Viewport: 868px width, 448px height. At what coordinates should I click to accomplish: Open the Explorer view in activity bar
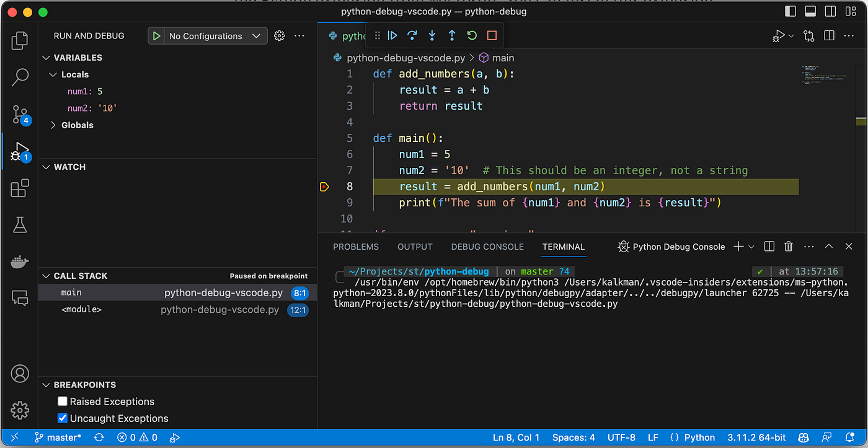pyautogui.click(x=20, y=41)
